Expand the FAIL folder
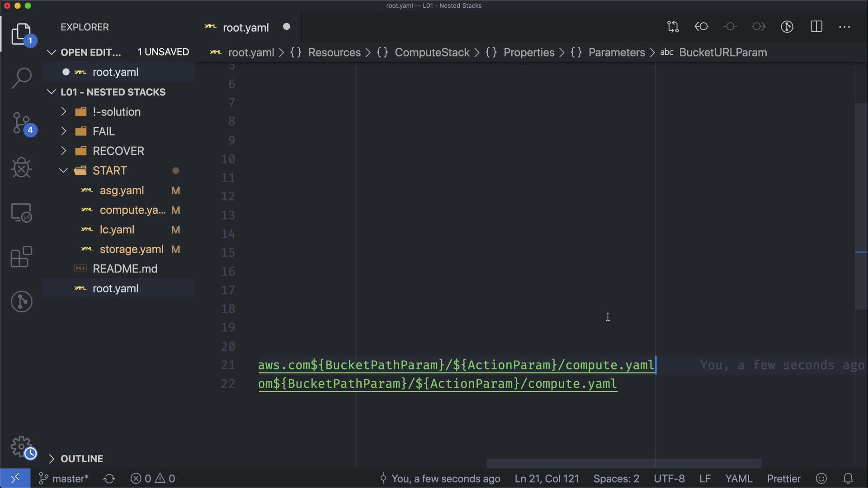The width and height of the screenshot is (868, 488). coord(104,131)
